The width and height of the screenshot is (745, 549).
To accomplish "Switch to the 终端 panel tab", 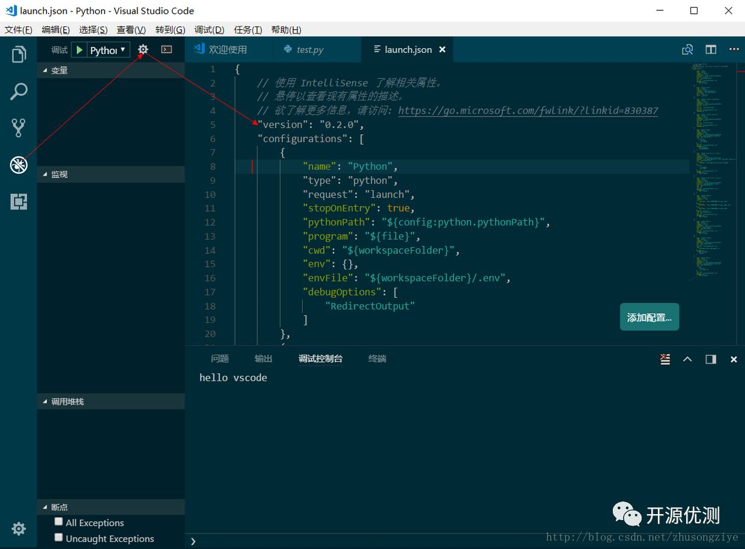I will click(377, 358).
